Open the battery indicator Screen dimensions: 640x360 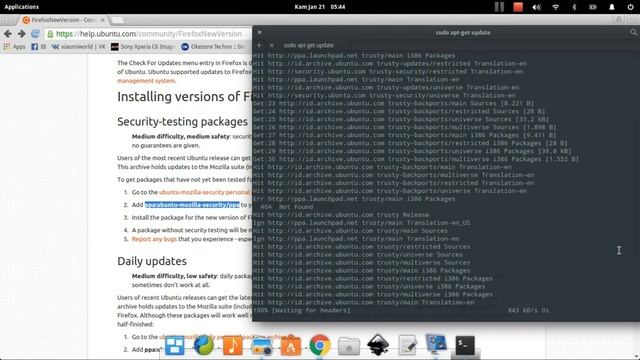pyautogui.click(x=593, y=7)
